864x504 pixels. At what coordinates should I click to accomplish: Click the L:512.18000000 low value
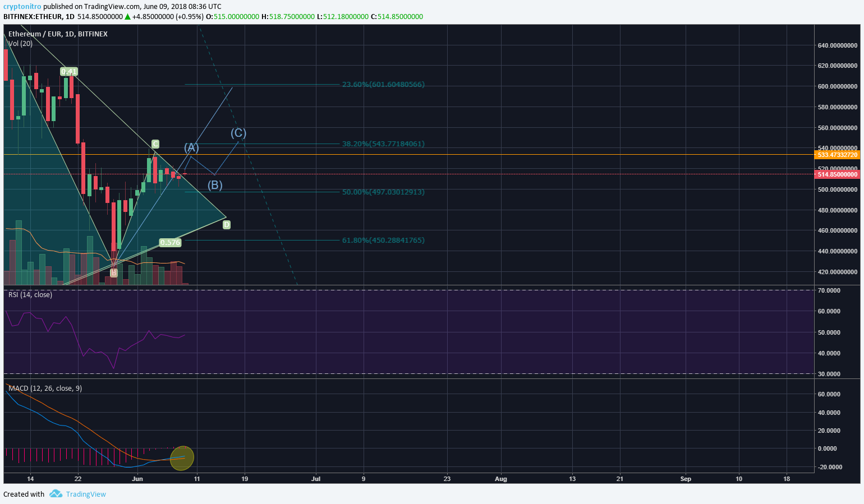point(343,17)
